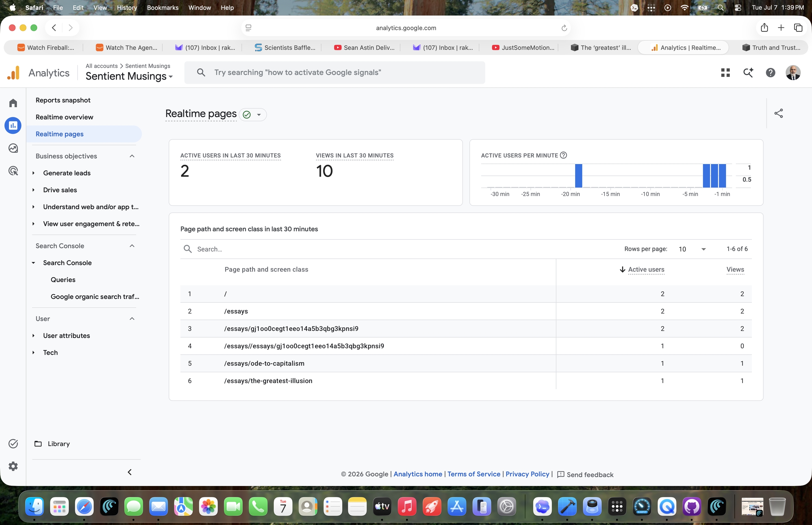
Task: Click the Active users per minute info icon
Action: pos(564,156)
